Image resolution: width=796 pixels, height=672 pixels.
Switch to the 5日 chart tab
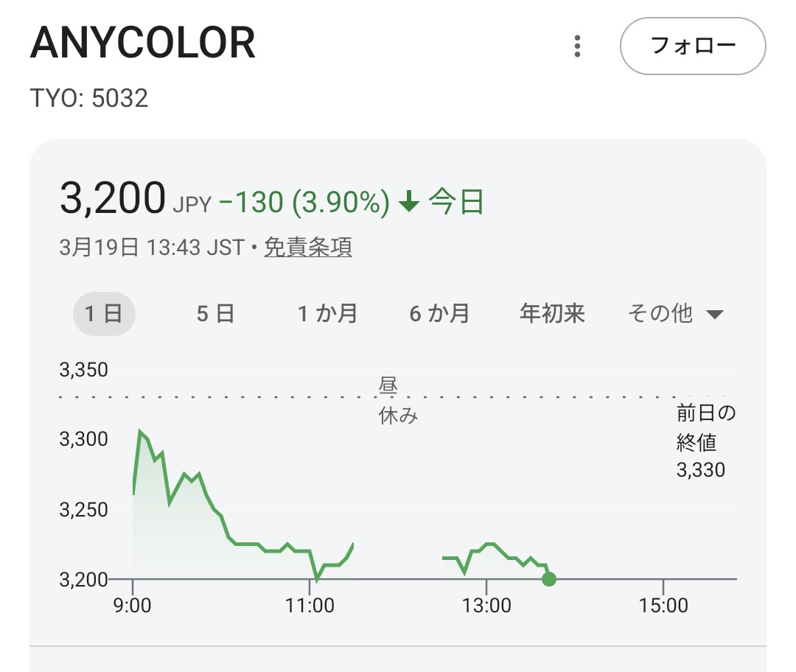pos(215,314)
